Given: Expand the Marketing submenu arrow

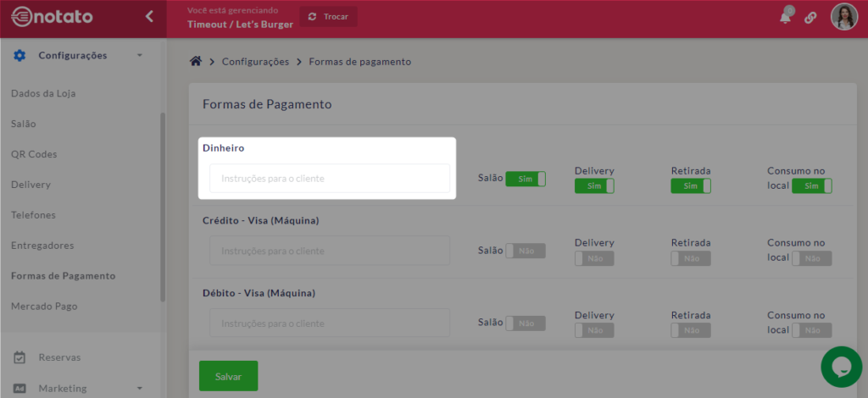Looking at the screenshot, I should coord(139,388).
